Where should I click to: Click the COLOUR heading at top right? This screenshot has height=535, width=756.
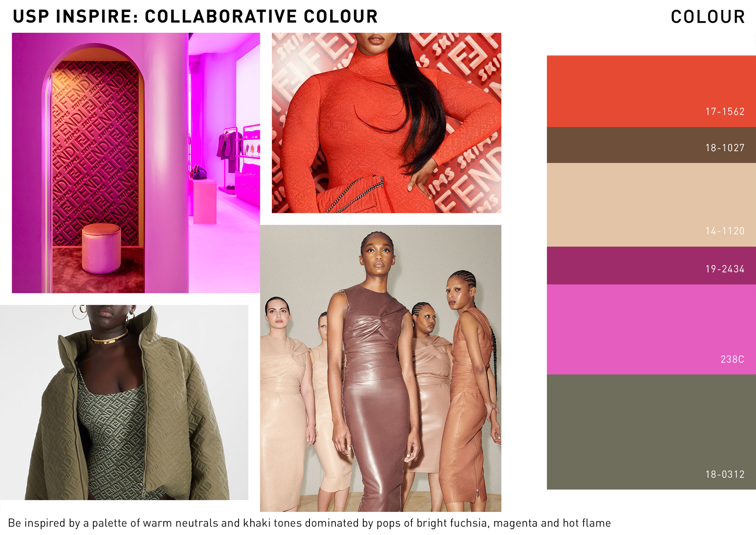[708, 17]
